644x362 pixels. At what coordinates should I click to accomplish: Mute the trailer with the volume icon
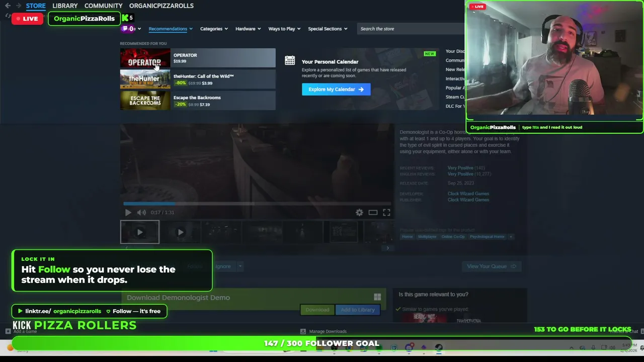coord(141,212)
